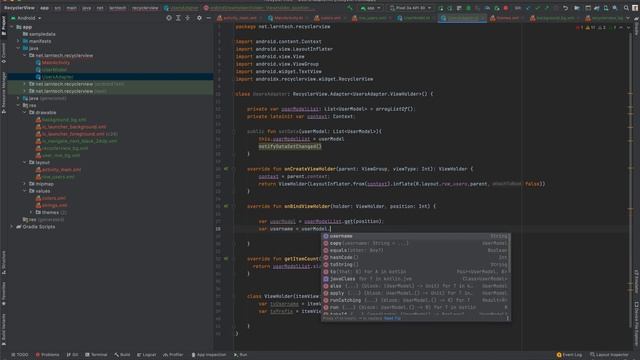Click src breadcrumb in navigation bar

coord(58,8)
